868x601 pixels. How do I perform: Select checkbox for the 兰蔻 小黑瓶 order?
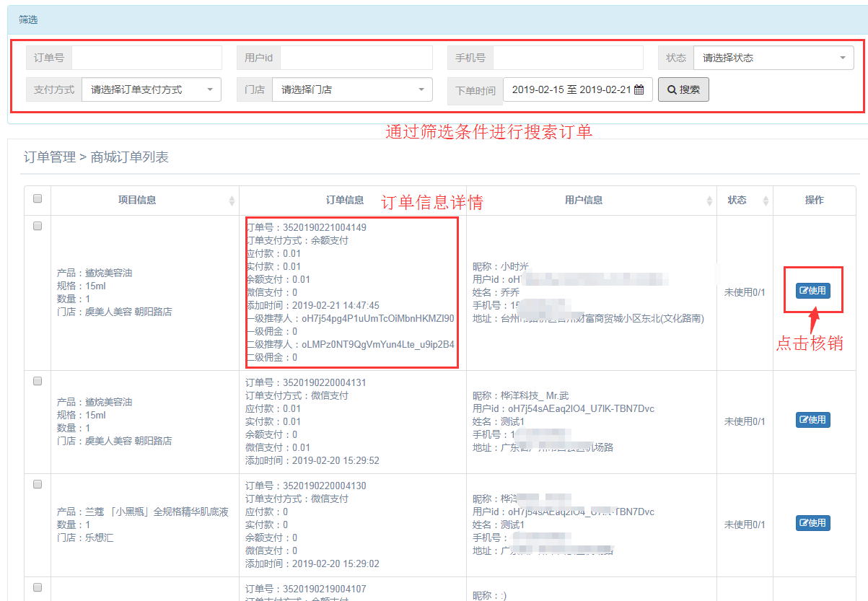(x=38, y=484)
